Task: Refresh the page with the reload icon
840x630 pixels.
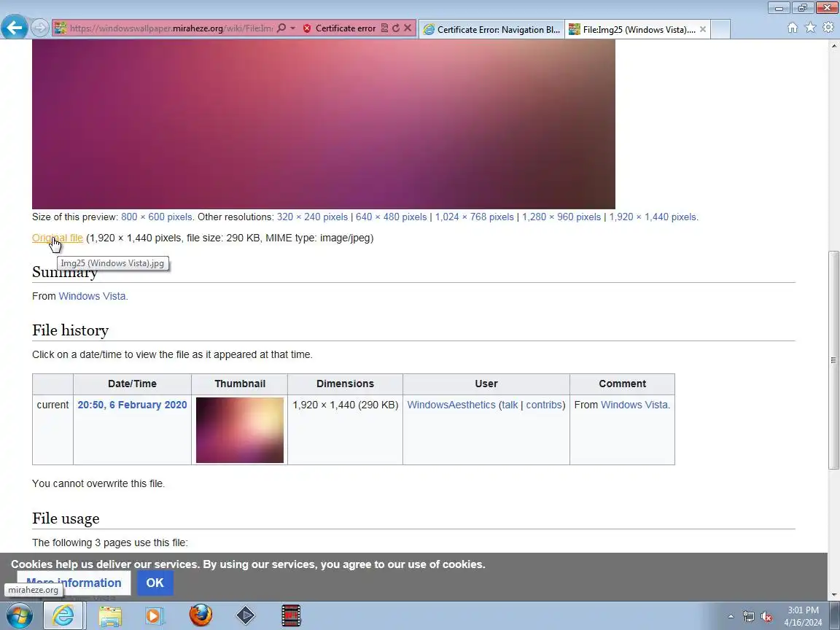Action: click(395, 28)
